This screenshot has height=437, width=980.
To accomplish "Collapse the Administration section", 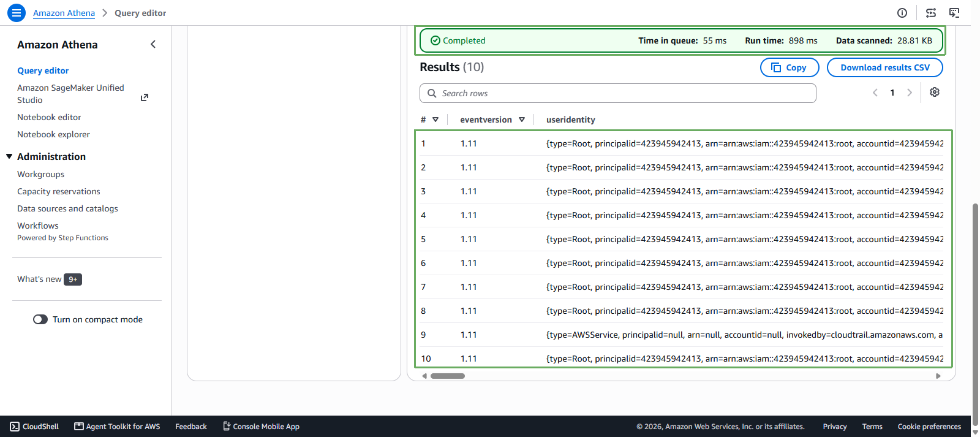I will [9, 156].
